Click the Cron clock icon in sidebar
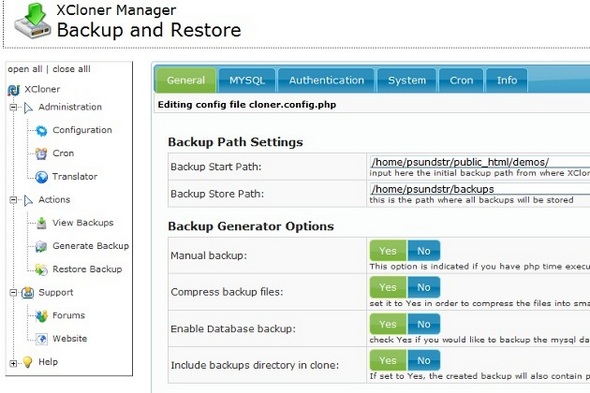 pyautogui.click(x=41, y=154)
